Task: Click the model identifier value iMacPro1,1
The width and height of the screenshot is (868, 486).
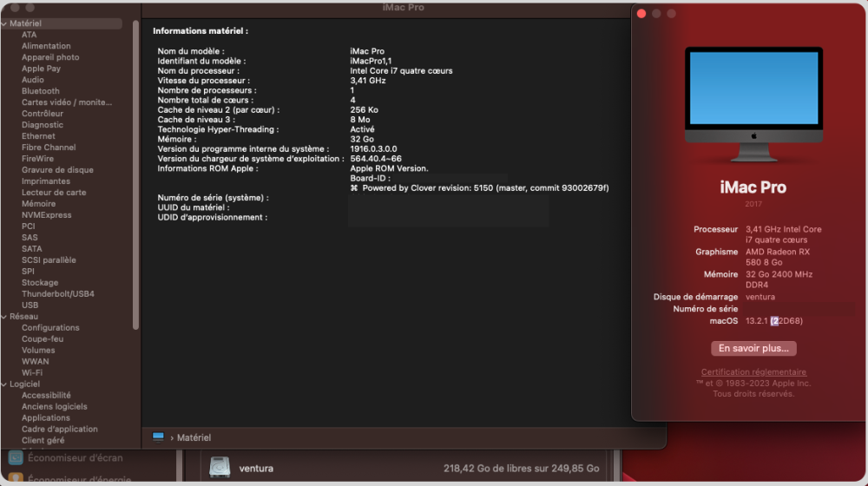Action: coord(371,61)
